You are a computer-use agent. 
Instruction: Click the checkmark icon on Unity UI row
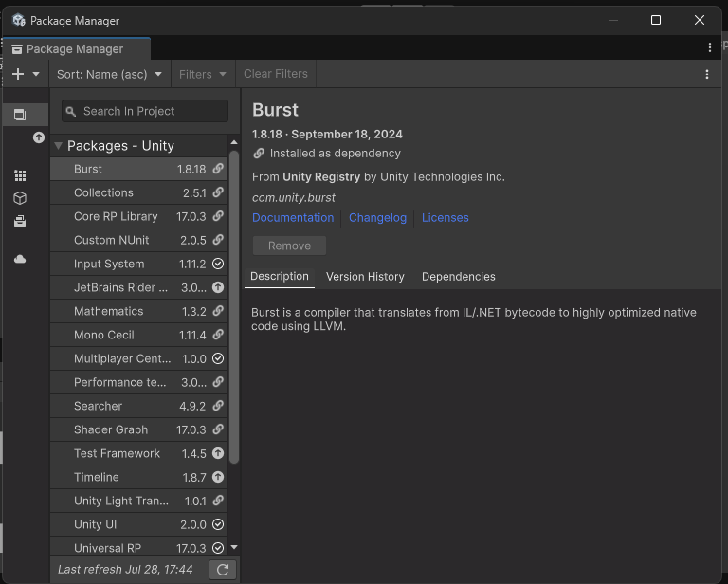point(218,524)
